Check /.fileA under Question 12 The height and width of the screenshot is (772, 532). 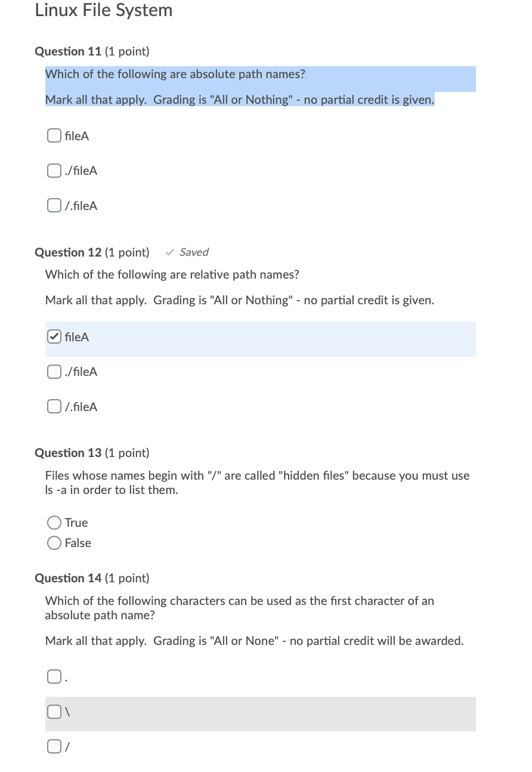(x=54, y=406)
